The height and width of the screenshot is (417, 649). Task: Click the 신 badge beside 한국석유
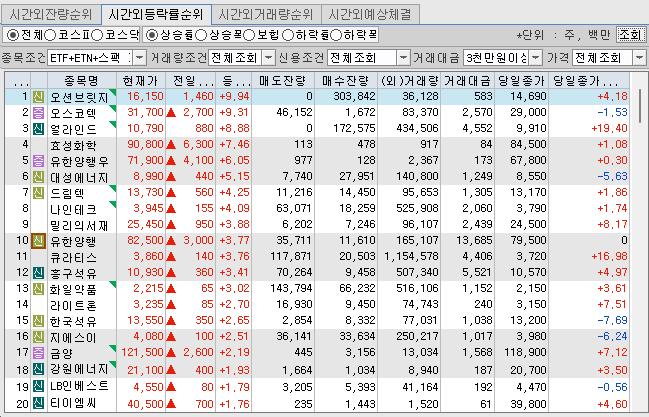click(x=38, y=321)
